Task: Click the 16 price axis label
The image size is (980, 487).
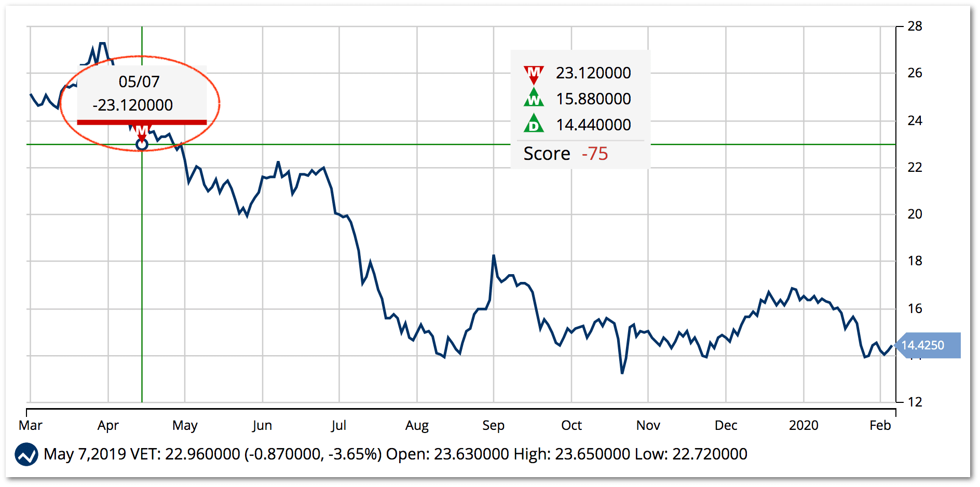Action: pyautogui.click(x=915, y=308)
